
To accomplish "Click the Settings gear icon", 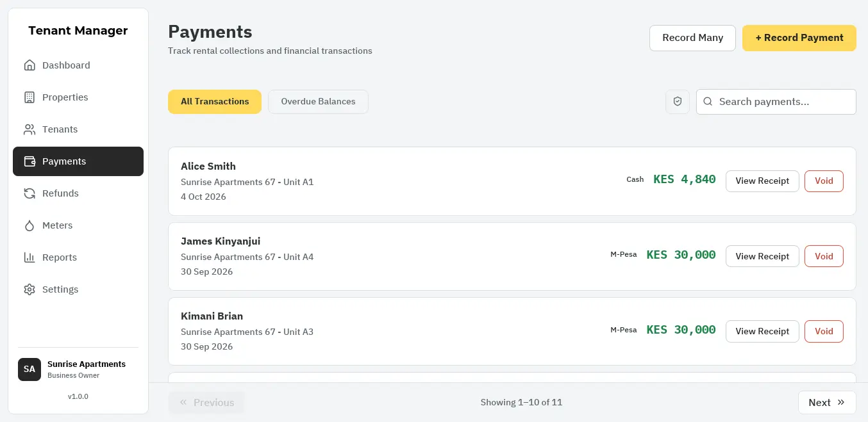I will [29, 289].
